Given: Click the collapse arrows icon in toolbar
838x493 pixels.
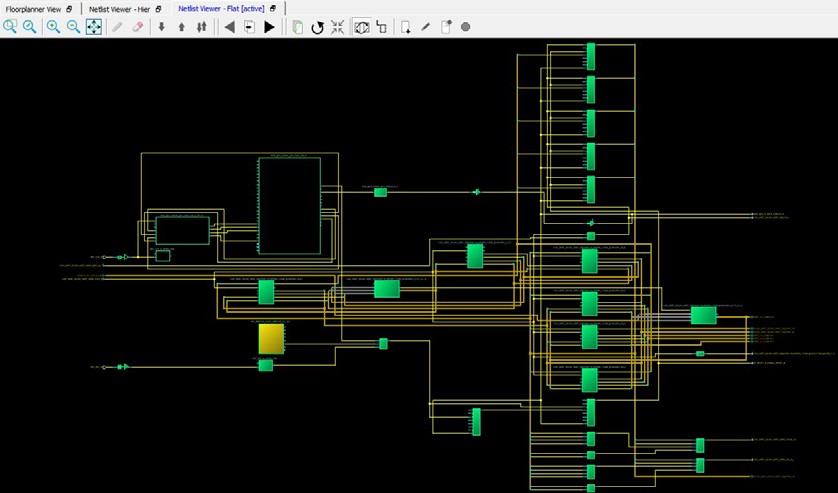Looking at the screenshot, I should point(337,27).
